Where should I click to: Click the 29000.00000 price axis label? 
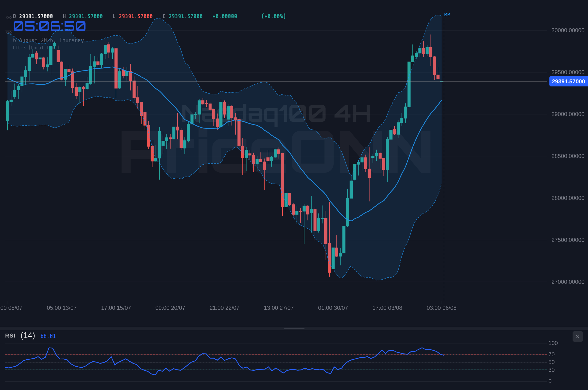tap(568, 114)
